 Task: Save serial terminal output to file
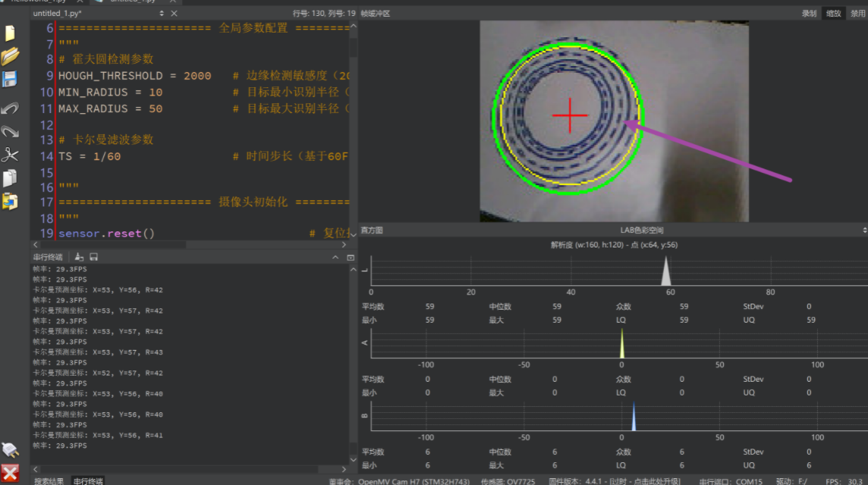coord(93,257)
